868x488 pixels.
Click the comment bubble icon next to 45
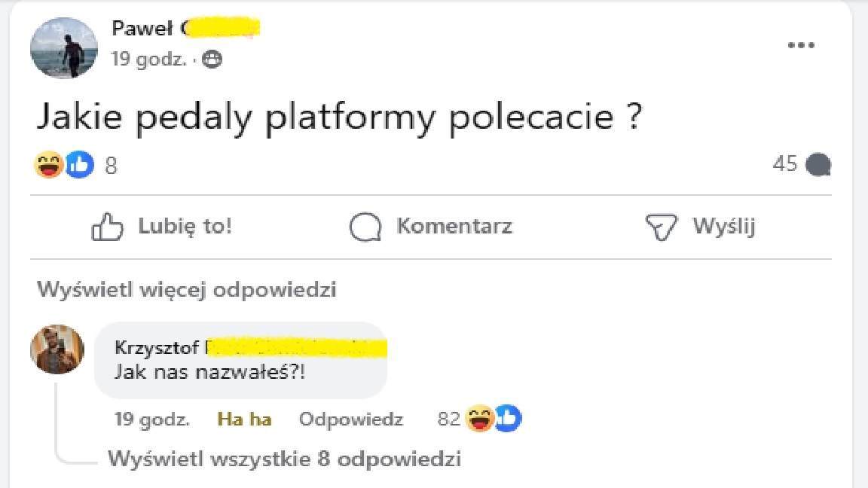[818, 164]
